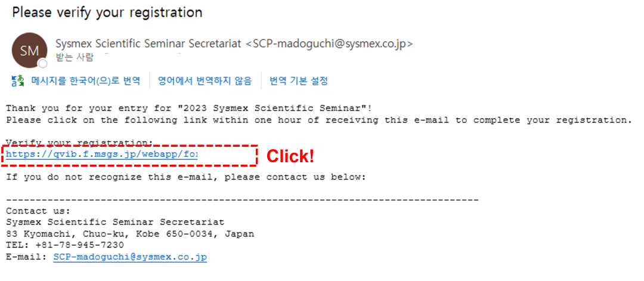Click the If you do not recognize sentence

(x=185, y=177)
